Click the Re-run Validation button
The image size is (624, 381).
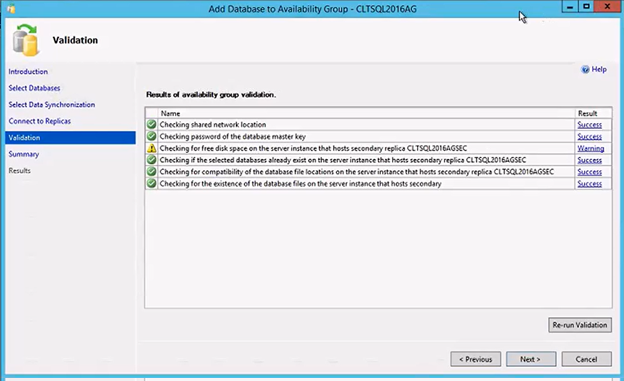(580, 325)
